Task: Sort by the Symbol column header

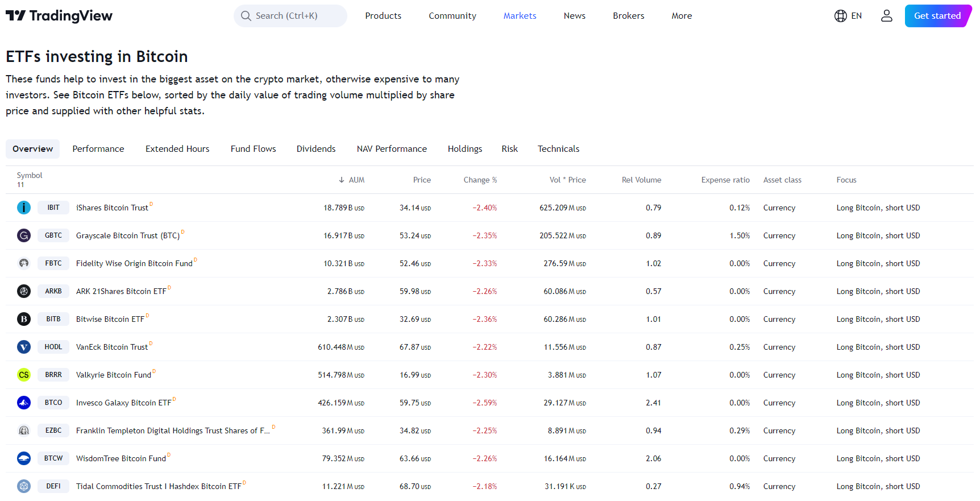Action: coord(30,176)
